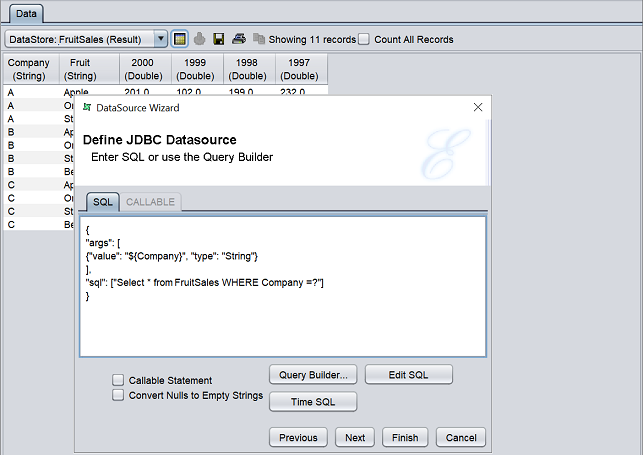Viewport: 643px width, 455px height.
Task: Click the copy records icon
Action: click(x=258, y=39)
